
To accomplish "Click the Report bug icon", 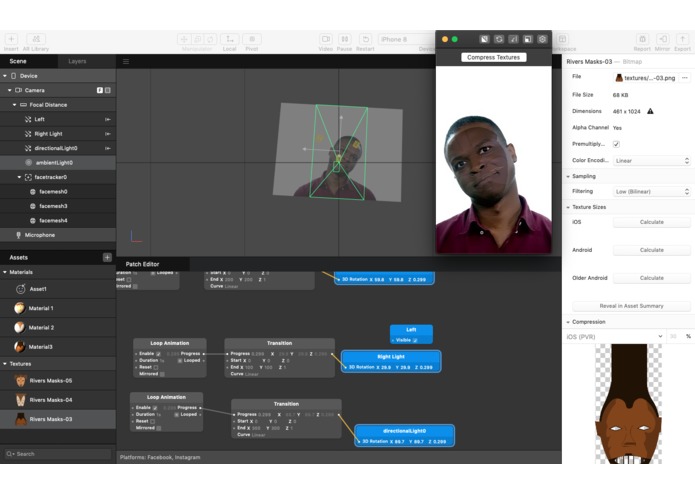I will pos(642,39).
